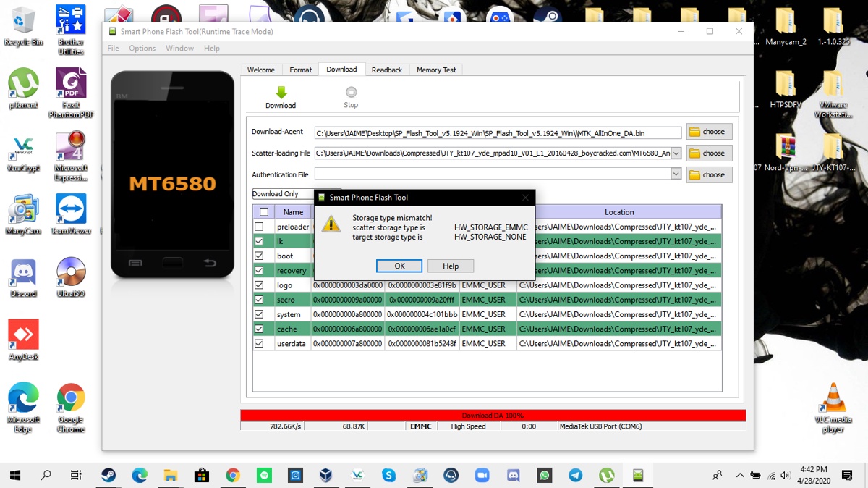This screenshot has width=868, height=488.
Task: Uncheck the system partition checkbox
Action: tap(259, 314)
